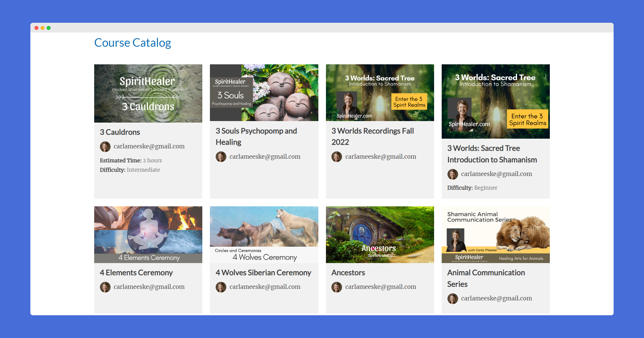Click the 3 Worlds Recordings Fall 2022 title

pos(373,137)
